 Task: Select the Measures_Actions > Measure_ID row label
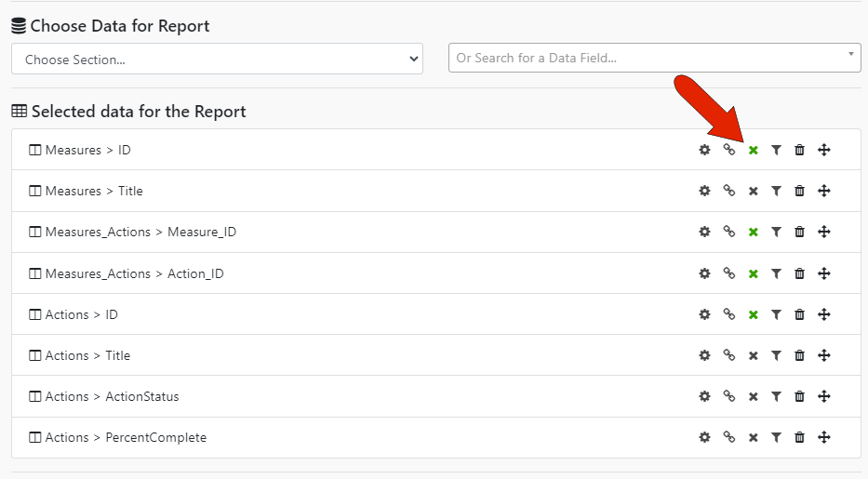[x=140, y=233]
